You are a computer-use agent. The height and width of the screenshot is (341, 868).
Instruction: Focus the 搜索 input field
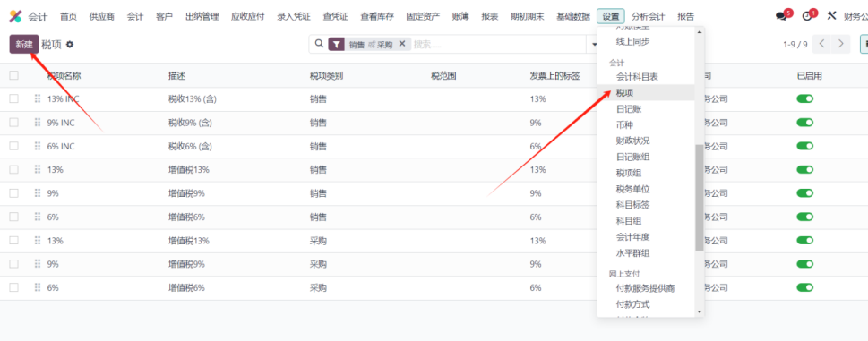pos(498,44)
